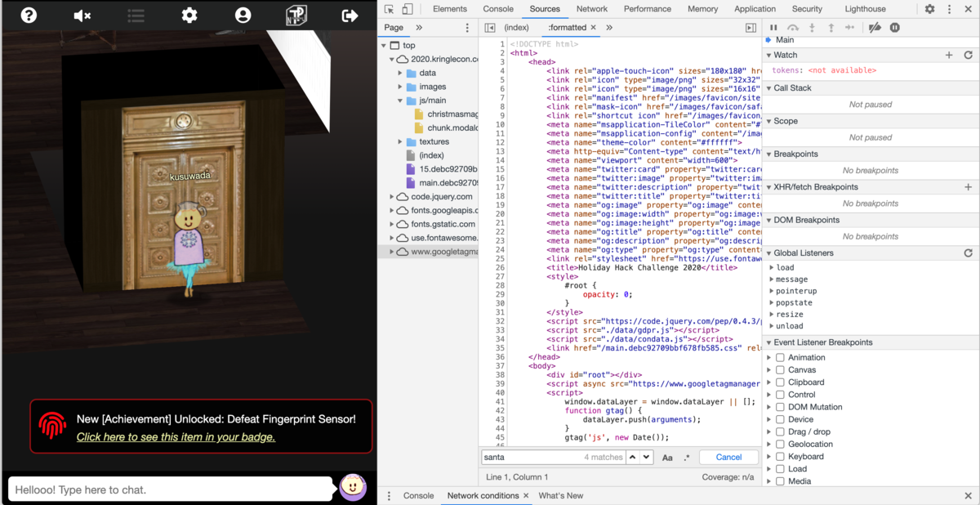
Task: Open the bottom drawer three-dot menu
Action: point(389,496)
